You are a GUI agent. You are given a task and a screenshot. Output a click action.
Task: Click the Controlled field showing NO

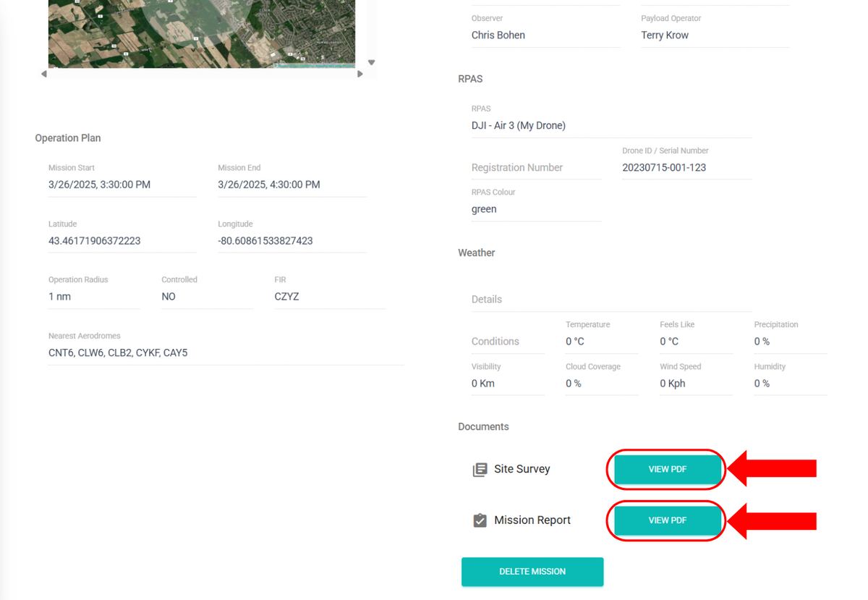point(206,297)
